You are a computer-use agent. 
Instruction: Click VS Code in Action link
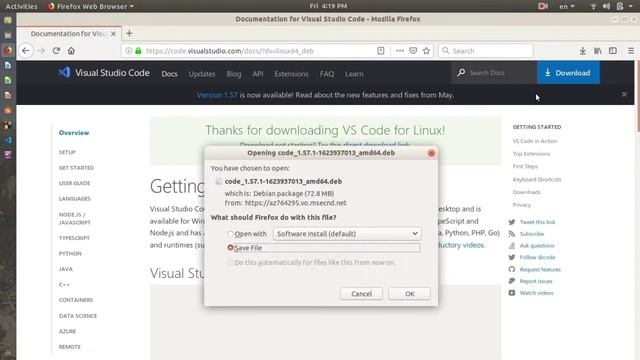[535, 141]
